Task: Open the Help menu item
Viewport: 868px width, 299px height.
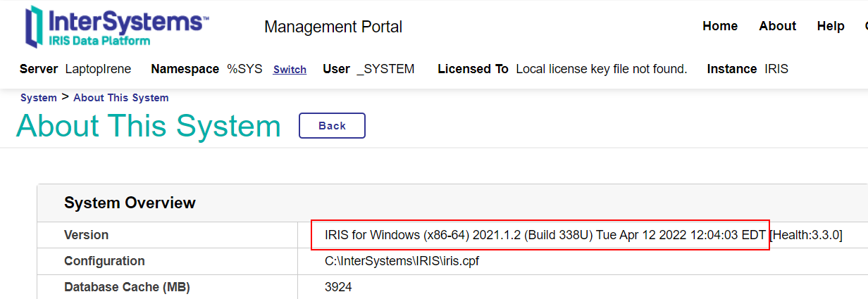Action: point(831,26)
